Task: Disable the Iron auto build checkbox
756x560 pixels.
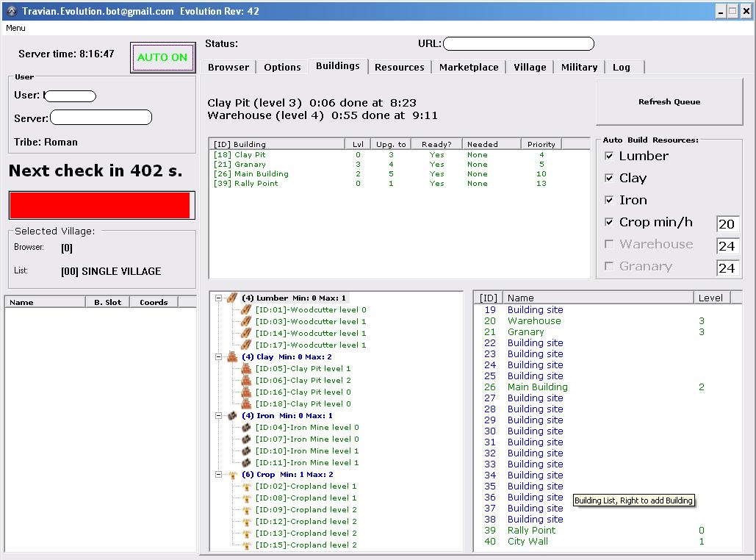Action: [609, 200]
